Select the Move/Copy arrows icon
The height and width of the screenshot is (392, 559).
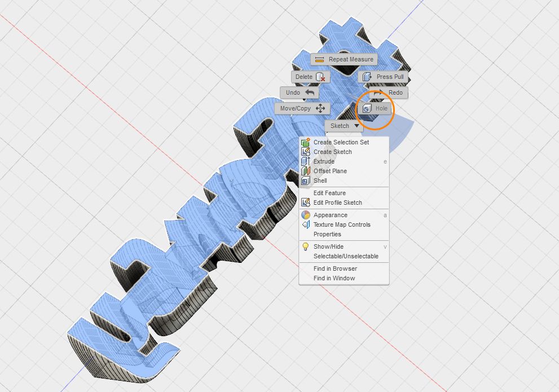coord(320,109)
